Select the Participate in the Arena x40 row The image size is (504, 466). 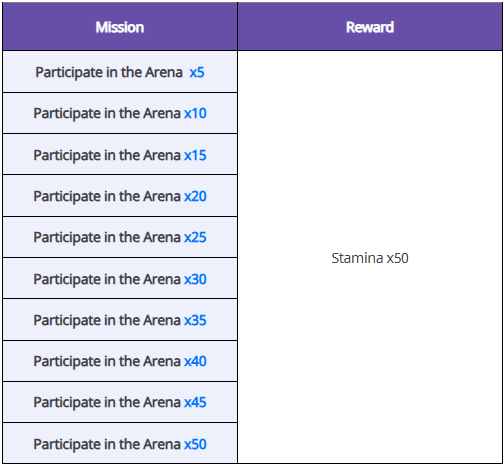[120, 361]
